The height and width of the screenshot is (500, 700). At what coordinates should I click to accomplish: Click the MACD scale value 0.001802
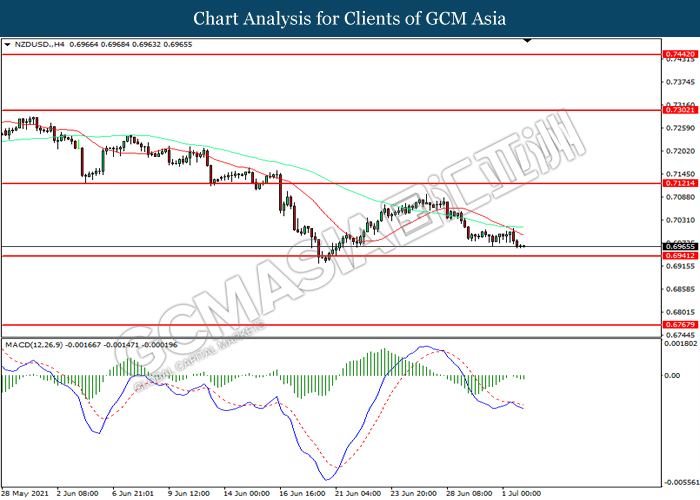point(681,344)
